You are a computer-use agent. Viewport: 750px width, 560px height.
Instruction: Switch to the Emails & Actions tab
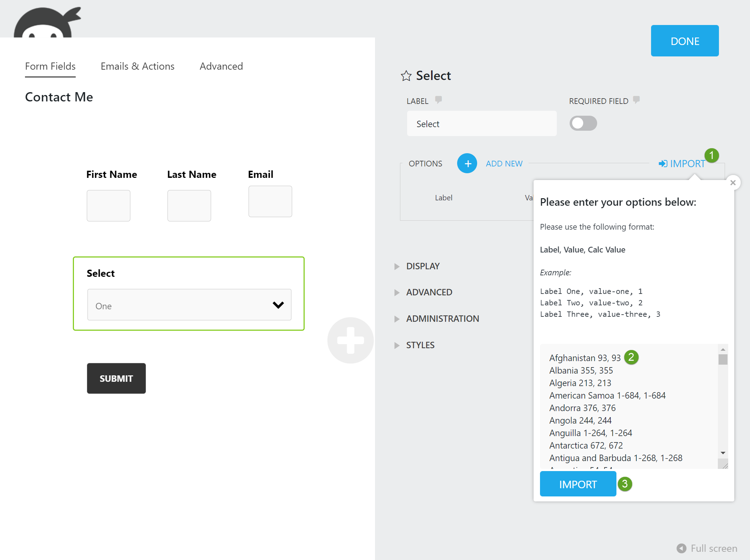[137, 66]
